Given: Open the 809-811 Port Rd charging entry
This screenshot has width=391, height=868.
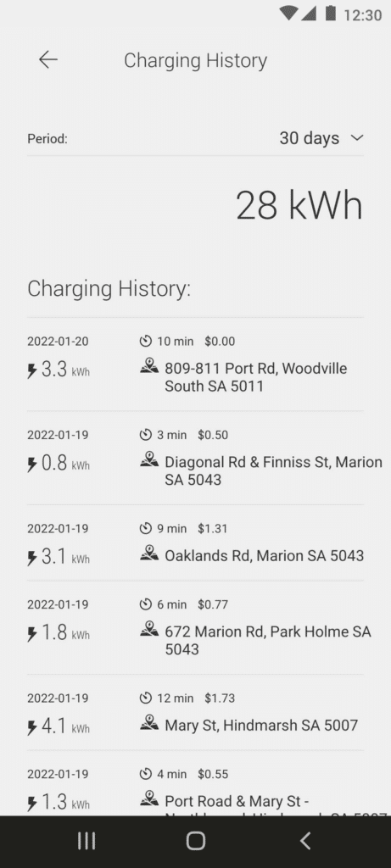Looking at the screenshot, I should (195, 364).
